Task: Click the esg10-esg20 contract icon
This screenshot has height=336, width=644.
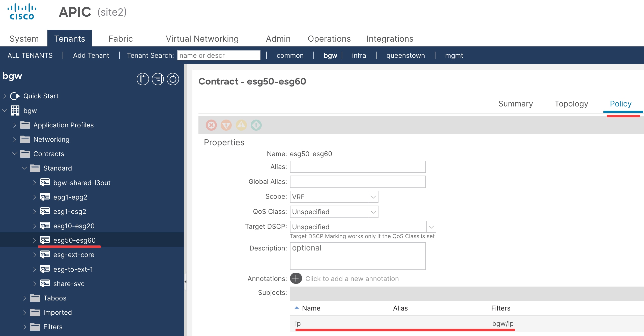Action: point(45,226)
